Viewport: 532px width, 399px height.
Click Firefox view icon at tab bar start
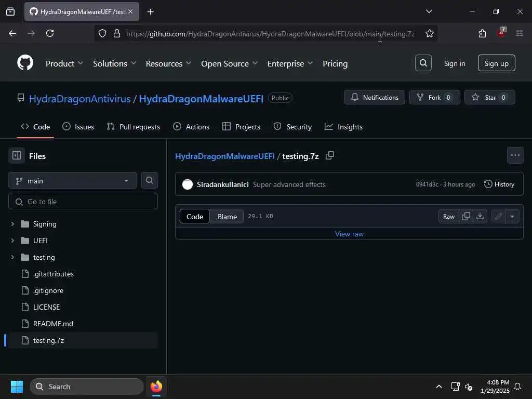pos(10,12)
